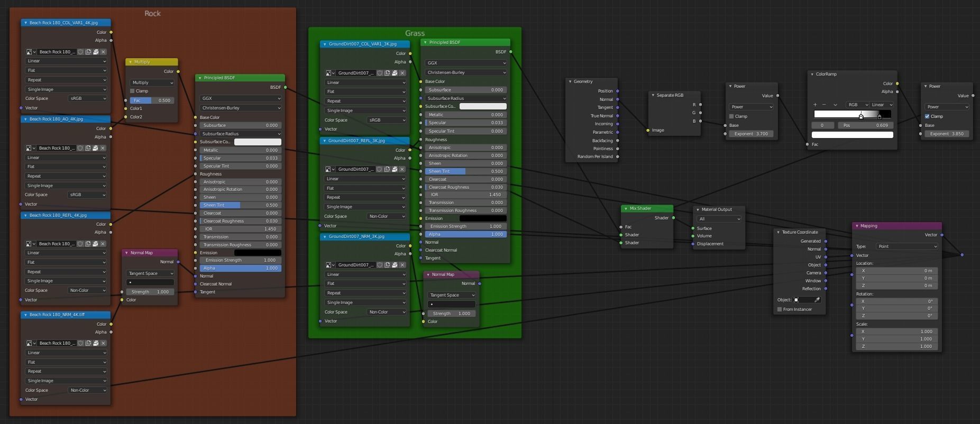This screenshot has width=980, height=424.
Task: Collapse the Texture Coordinate node
Action: tap(778, 232)
